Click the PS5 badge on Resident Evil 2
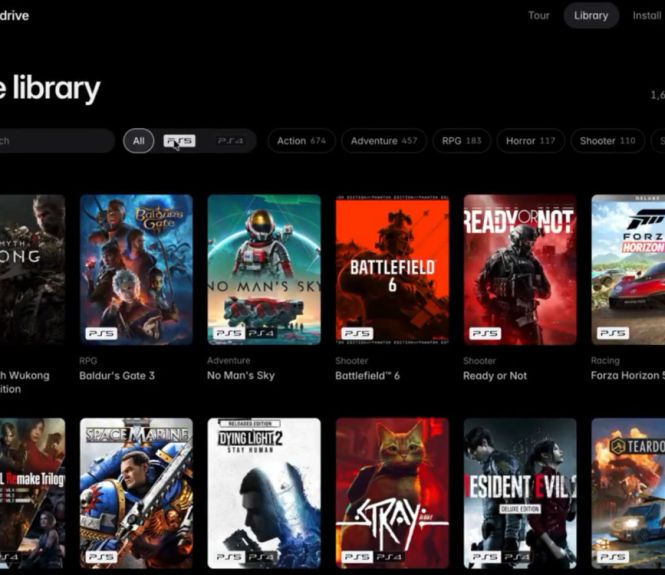 click(485, 557)
